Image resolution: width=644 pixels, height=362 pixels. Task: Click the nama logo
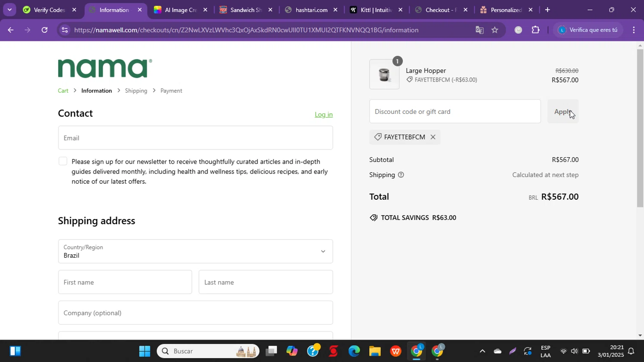tap(105, 68)
